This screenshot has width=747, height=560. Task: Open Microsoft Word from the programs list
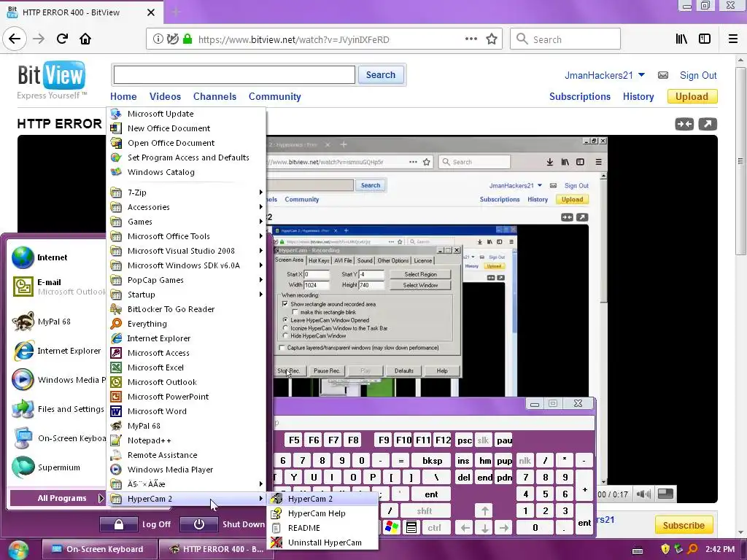click(186, 411)
